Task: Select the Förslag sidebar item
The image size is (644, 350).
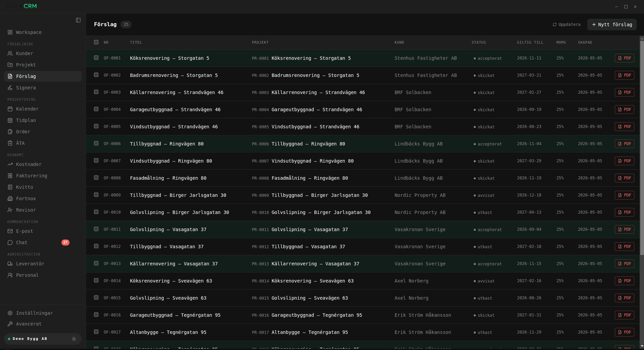Action: click(43, 76)
